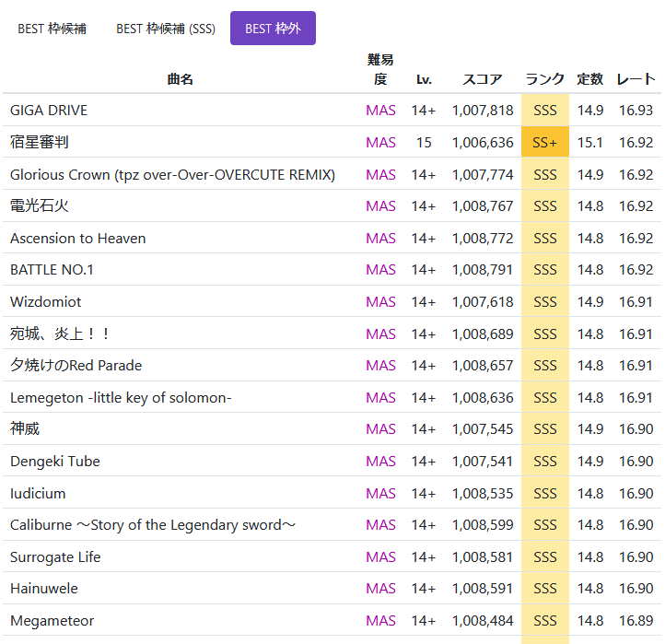Click the SSS rank for BATTLE NO.1
Screen dimensions: 665x644
[x=545, y=270]
